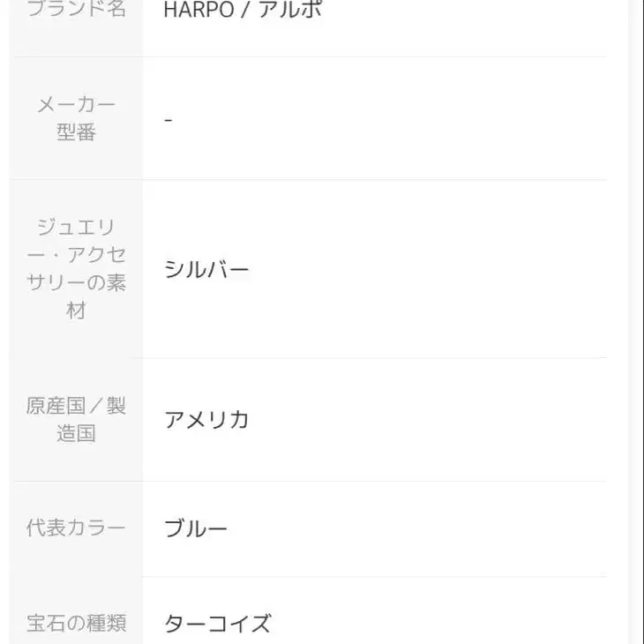Screen dimensions: 644x644
Task: Click the サリーの素 line in the material label
Action: coord(76,283)
